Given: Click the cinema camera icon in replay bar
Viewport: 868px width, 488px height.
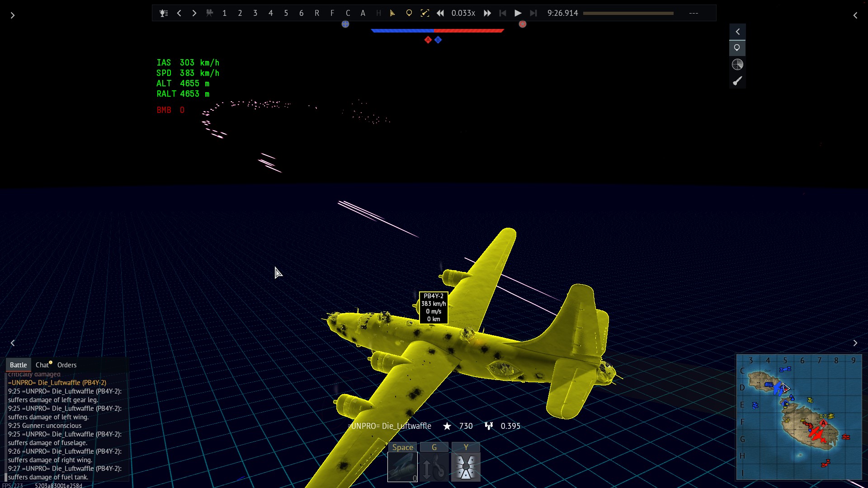Looking at the screenshot, I should click(209, 13).
